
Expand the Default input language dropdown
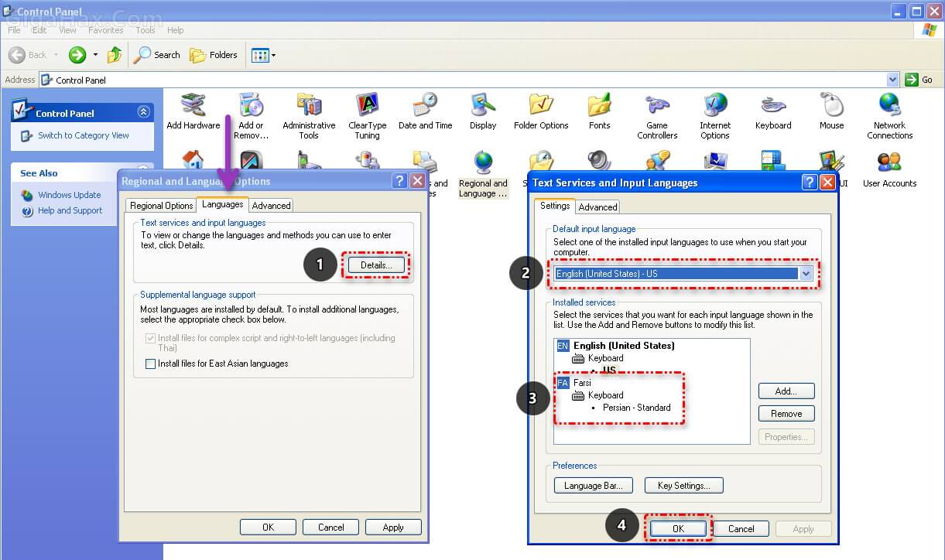tap(806, 274)
